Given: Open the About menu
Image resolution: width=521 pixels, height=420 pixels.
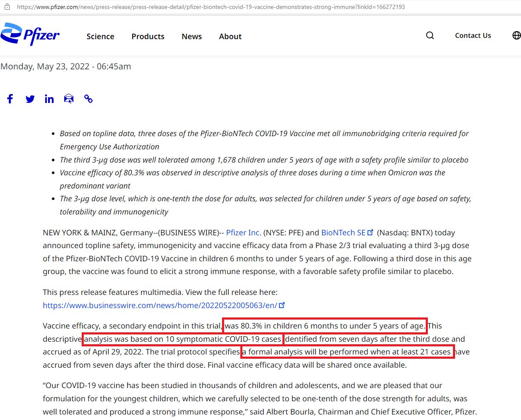Looking at the screenshot, I should pos(230,37).
